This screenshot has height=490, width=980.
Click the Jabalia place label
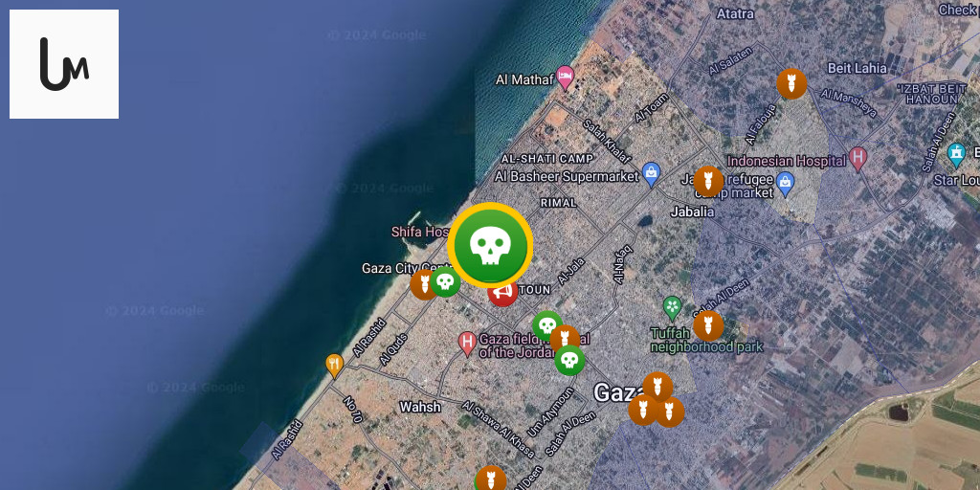click(692, 212)
